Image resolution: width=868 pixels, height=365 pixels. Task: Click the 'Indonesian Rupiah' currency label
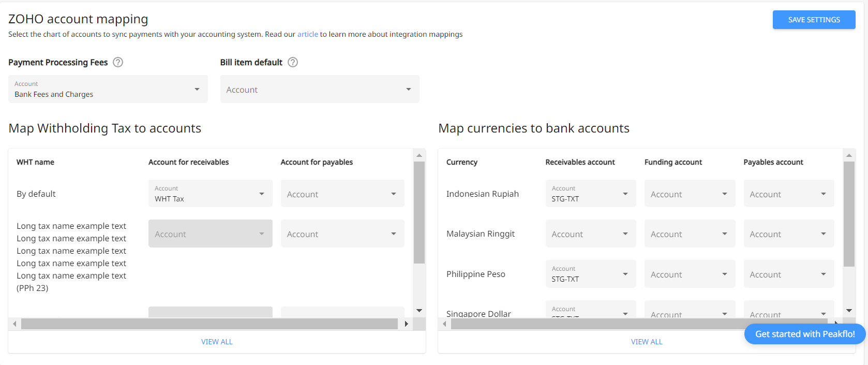(x=483, y=194)
